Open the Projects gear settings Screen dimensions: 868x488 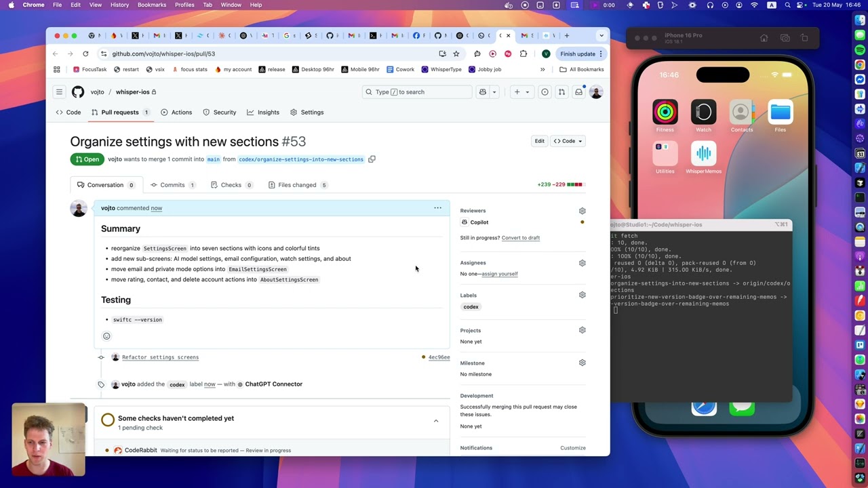pos(582,330)
